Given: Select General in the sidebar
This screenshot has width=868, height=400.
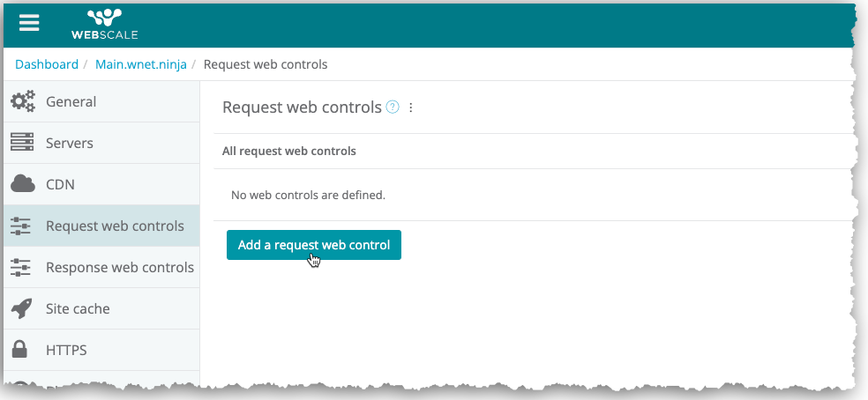Looking at the screenshot, I should (71, 101).
